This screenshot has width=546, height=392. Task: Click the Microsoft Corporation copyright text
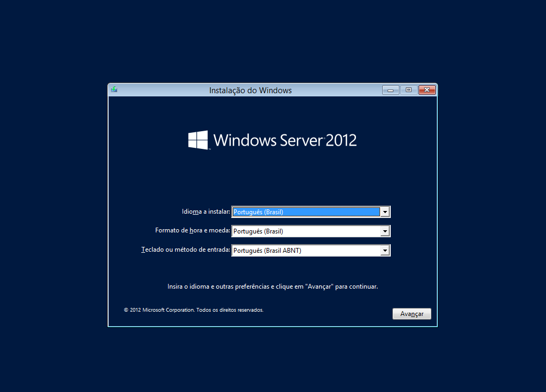click(194, 310)
